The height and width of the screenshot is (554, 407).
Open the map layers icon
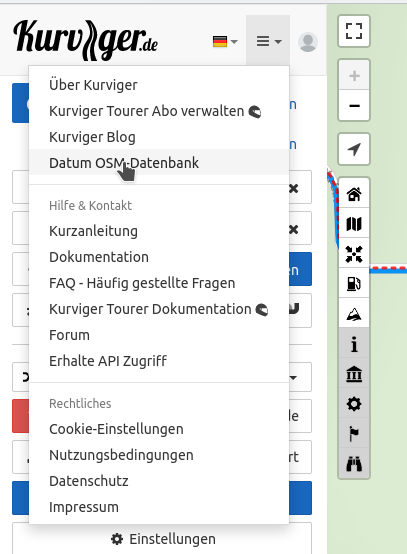354,224
